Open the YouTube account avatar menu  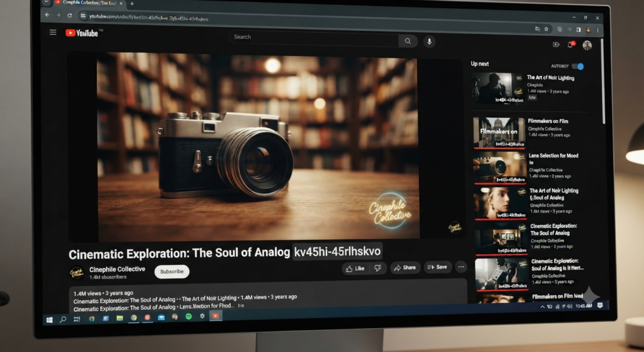point(587,45)
